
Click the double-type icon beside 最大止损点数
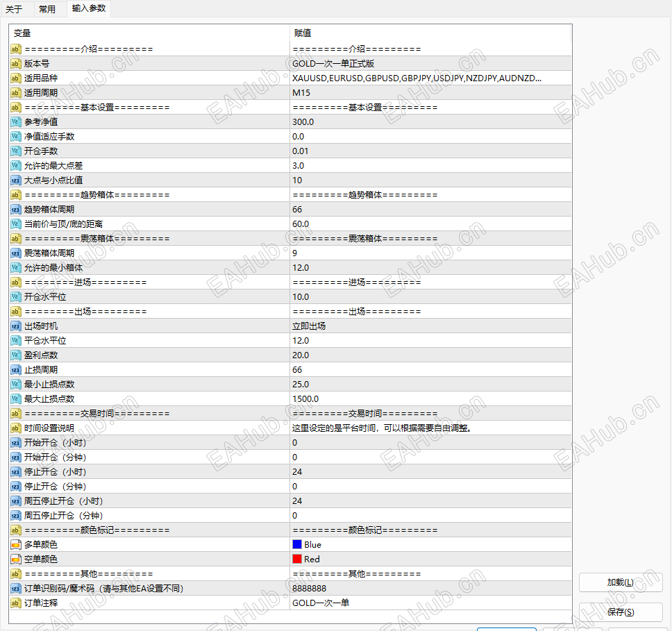(15, 399)
